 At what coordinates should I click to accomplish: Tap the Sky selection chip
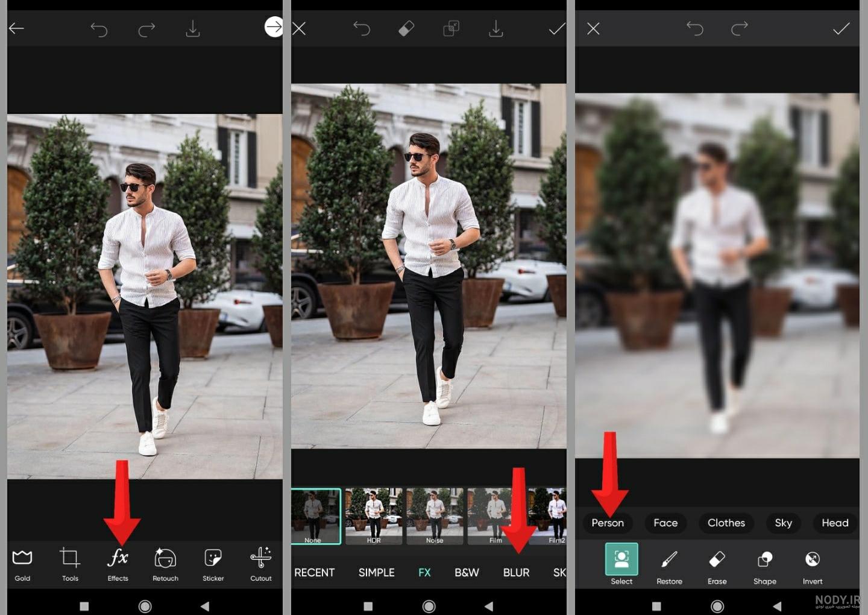coord(784,523)
